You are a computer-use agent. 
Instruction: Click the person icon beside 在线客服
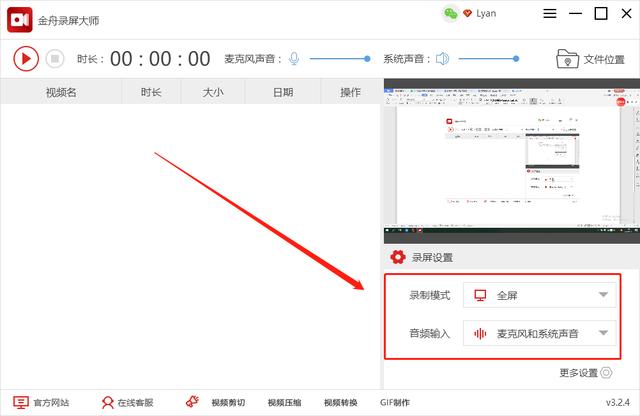108,403
